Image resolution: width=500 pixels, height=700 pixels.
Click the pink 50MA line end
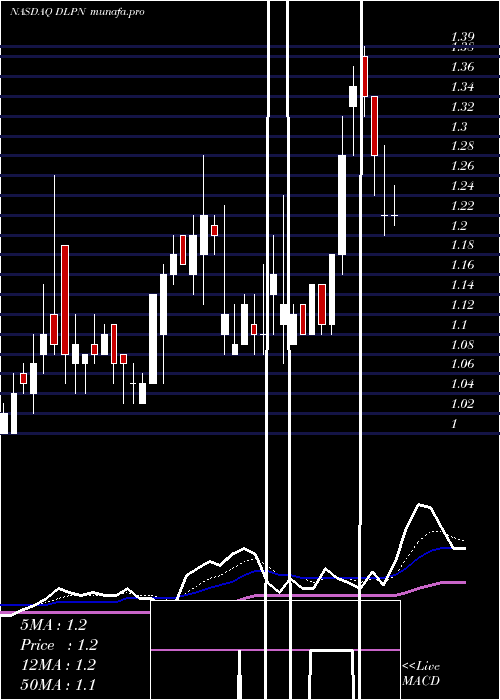463,582
